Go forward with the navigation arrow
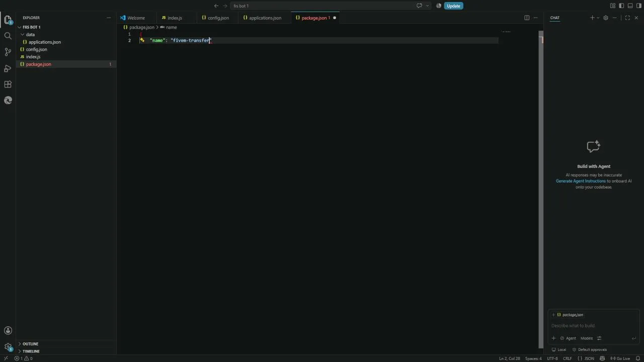 225,6
